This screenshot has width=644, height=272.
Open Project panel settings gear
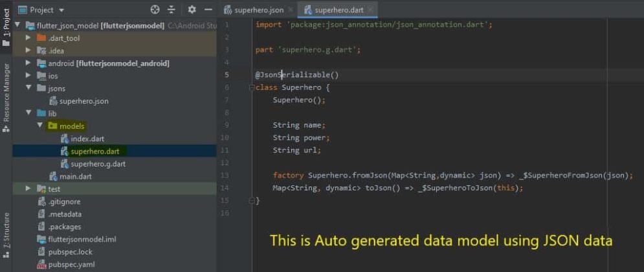192,10
